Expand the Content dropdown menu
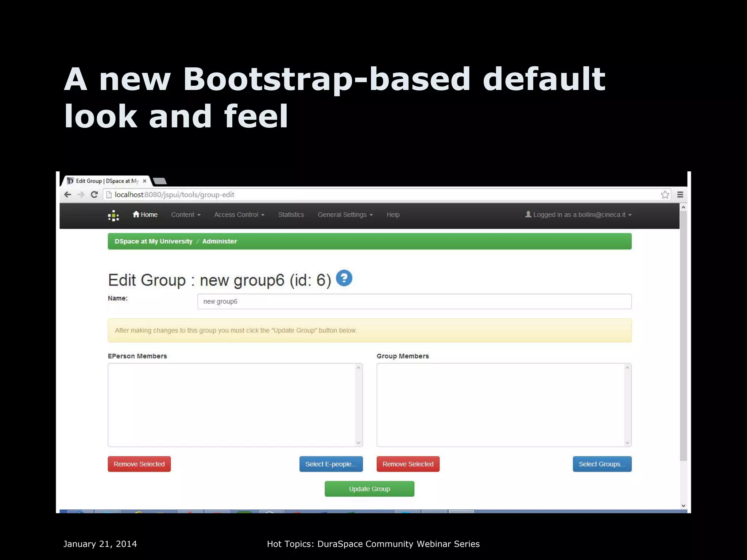This screenshot has height=560, width=747. coord(186,215)
